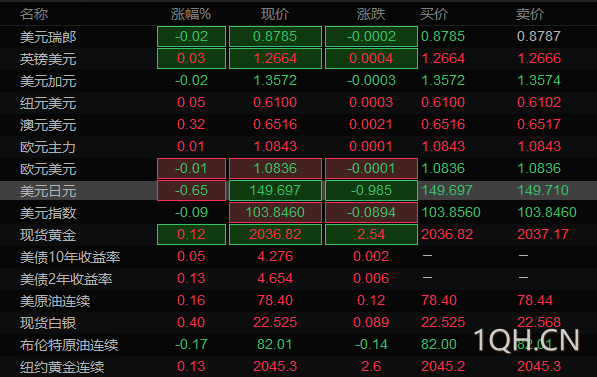597x377 pixels.
Task: Select the 美元指数 row name
Action: point(48,213)
